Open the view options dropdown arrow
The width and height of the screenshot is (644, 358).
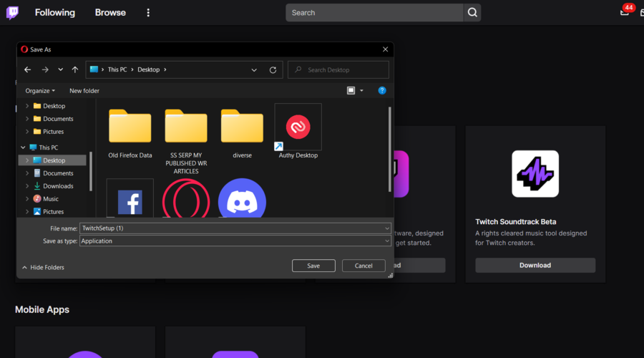point(361,90)
